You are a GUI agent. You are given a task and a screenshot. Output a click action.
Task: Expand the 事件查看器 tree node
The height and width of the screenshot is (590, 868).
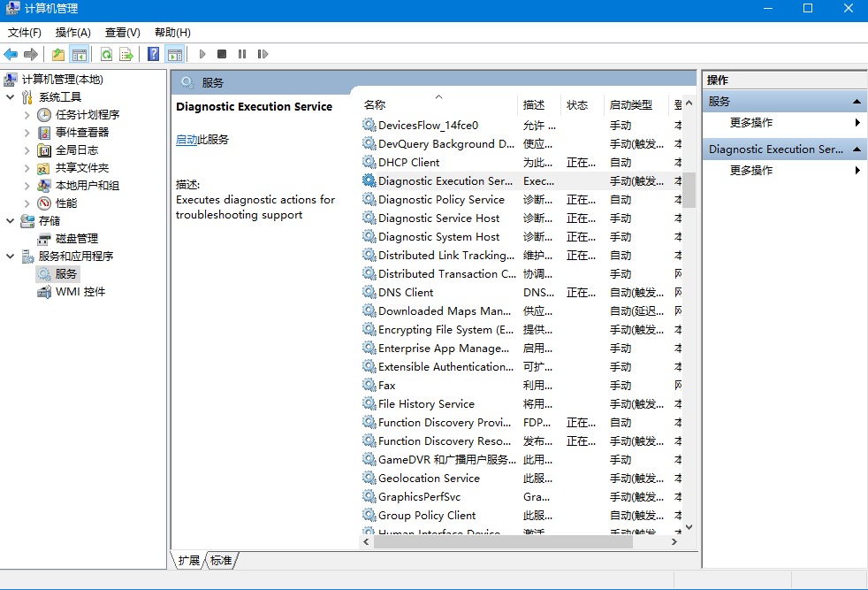tap(27, 133)
